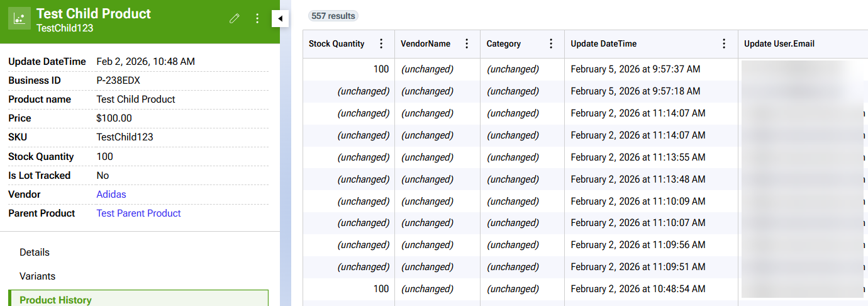
Task: Open the Adidas vendor link
Action: tap(111, 195)
